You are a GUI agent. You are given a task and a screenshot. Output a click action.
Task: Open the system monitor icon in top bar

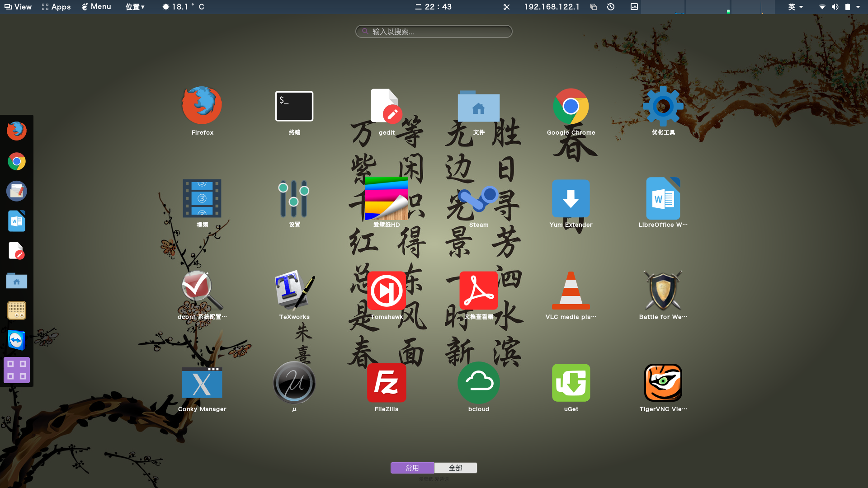pos(634,7)
